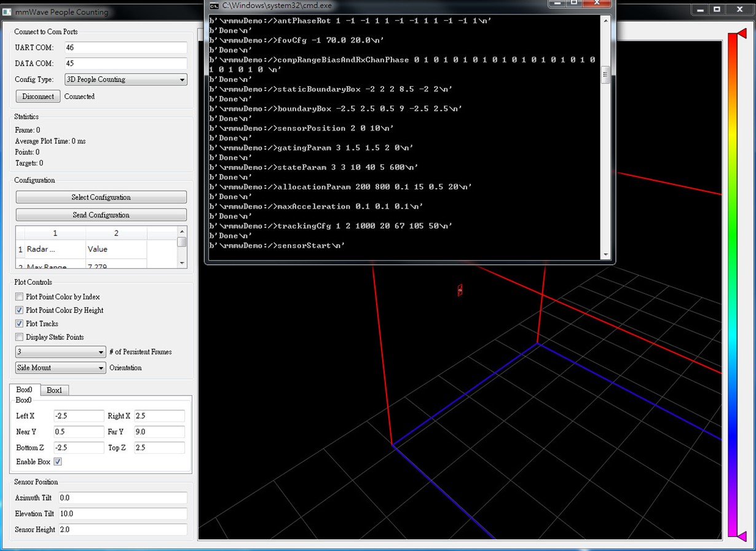
Task: Click the 'Connected' status text
Action: point(79,97)
